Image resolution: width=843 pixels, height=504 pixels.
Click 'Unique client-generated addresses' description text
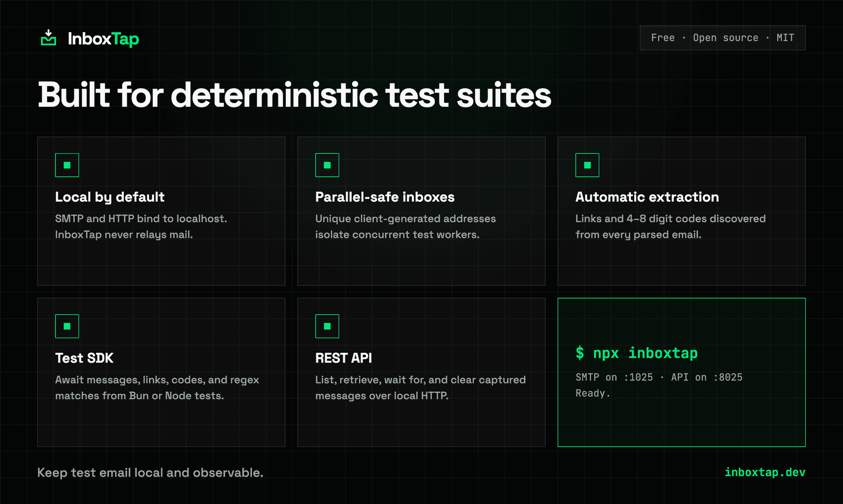click(x=405, y=218)
